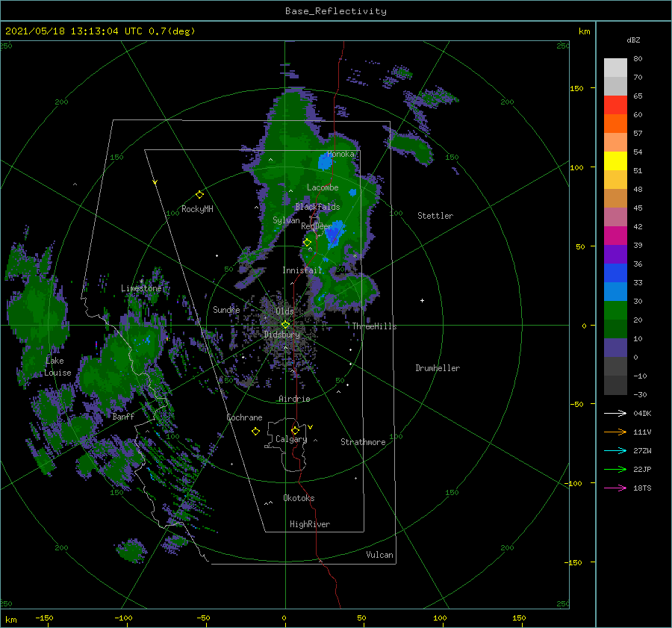Image resolution: width=672 pixels, height=628 pixels.
Task: Select yellow diamond marker inside Calgary outline
Action: click(x=295, y=430)
